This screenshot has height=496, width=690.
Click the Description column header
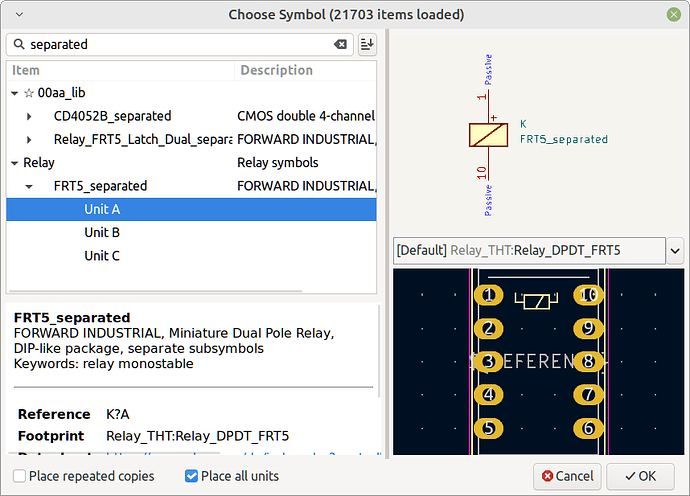coord(305,70)
